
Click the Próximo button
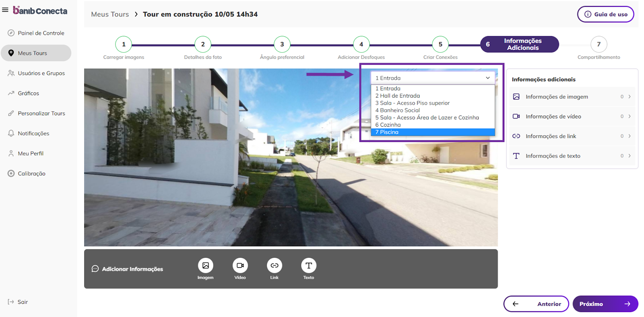(x=605, y=304)
